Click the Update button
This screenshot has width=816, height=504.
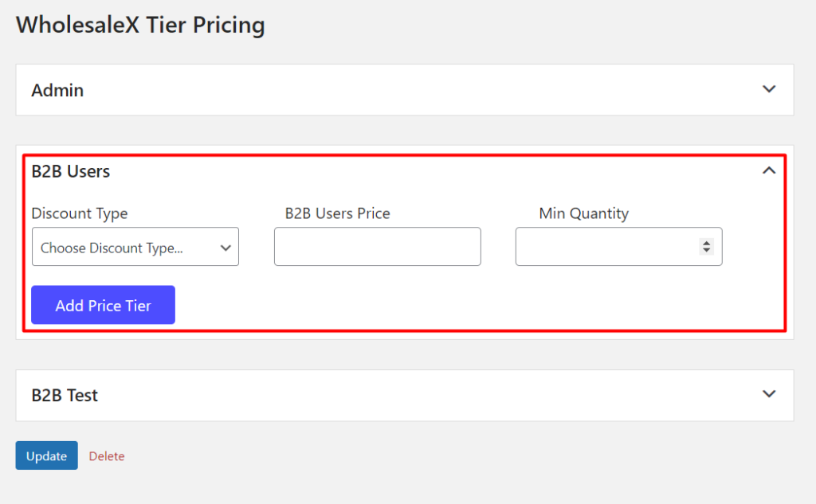pos(46,455)
